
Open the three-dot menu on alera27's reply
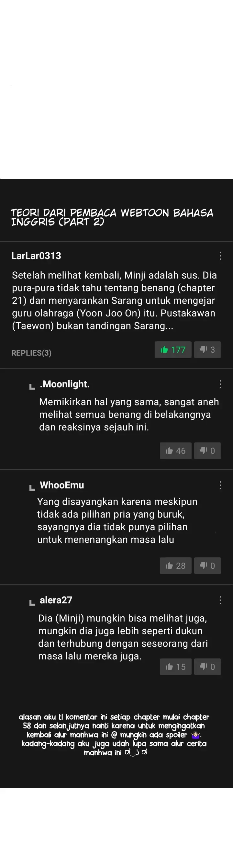pyautogui.click(x=220, y=600)
